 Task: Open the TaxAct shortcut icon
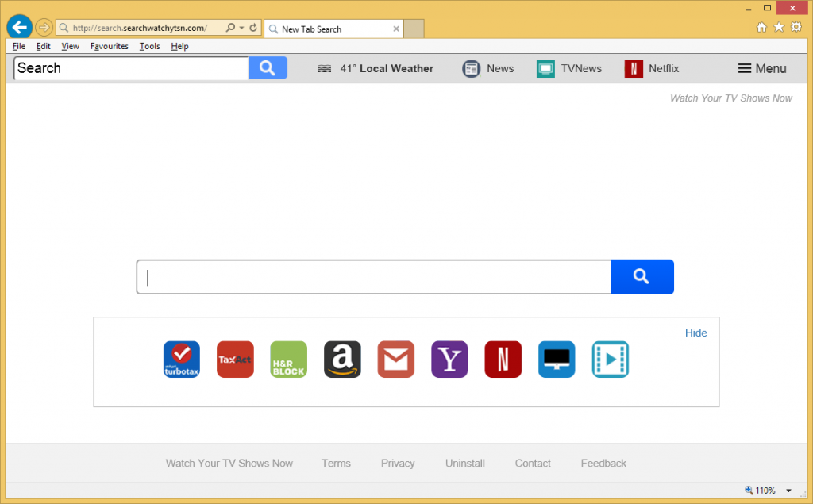[x=235, y=360]
